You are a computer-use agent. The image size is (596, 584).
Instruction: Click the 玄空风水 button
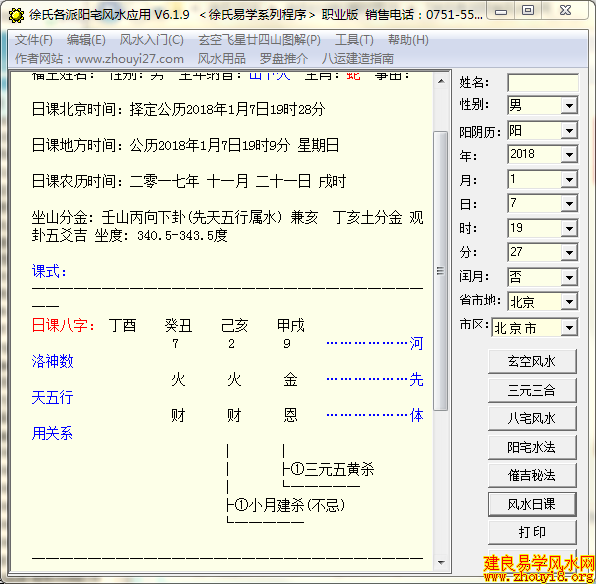(532, 361)
